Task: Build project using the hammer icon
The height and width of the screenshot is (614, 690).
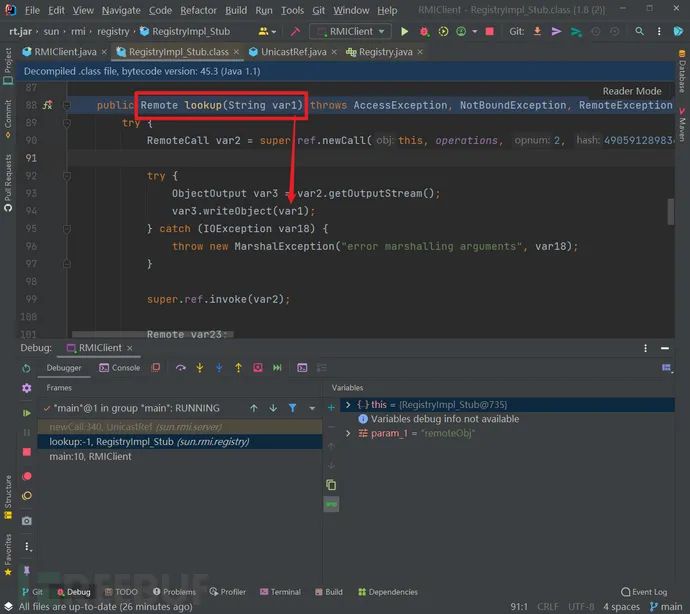Action: 295,31
